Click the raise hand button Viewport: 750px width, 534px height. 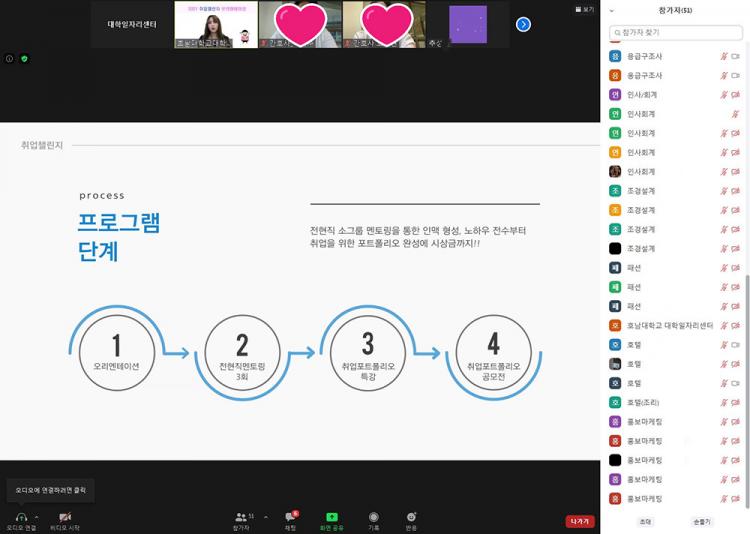(701, 521)
